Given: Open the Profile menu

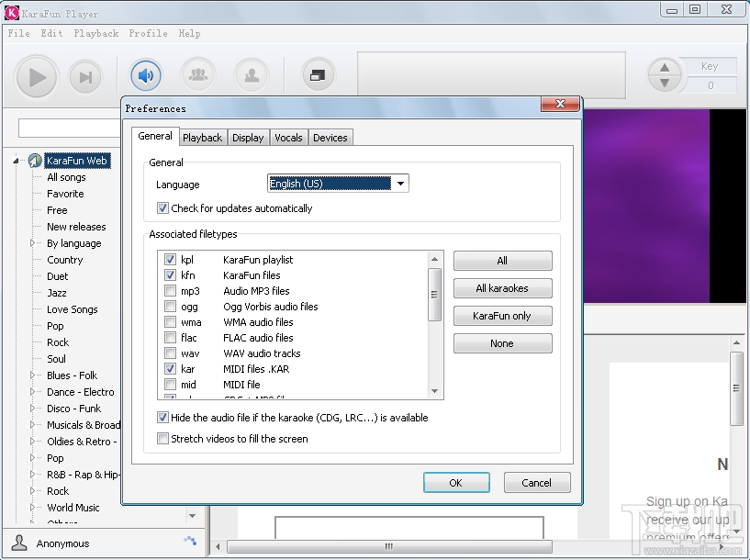Looking at the screenshot, I should pyautogui.click(x=148, y=33).
